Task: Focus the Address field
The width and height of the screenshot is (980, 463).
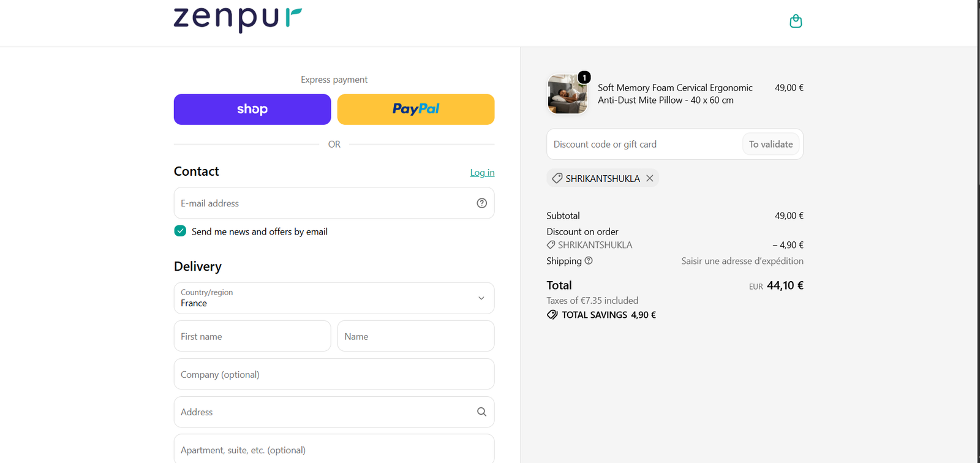Action: [x=334, y=412]
